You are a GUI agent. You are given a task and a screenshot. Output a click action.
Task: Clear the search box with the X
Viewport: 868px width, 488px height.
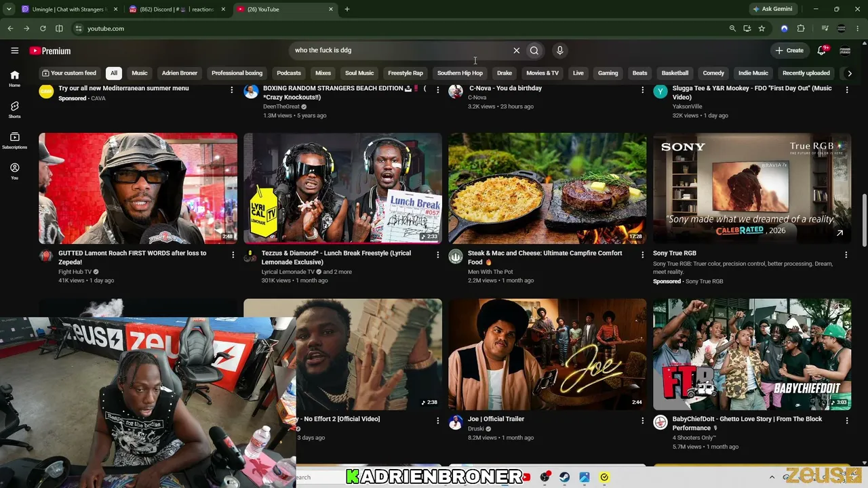pyautogui.click(x=516, y=50)
